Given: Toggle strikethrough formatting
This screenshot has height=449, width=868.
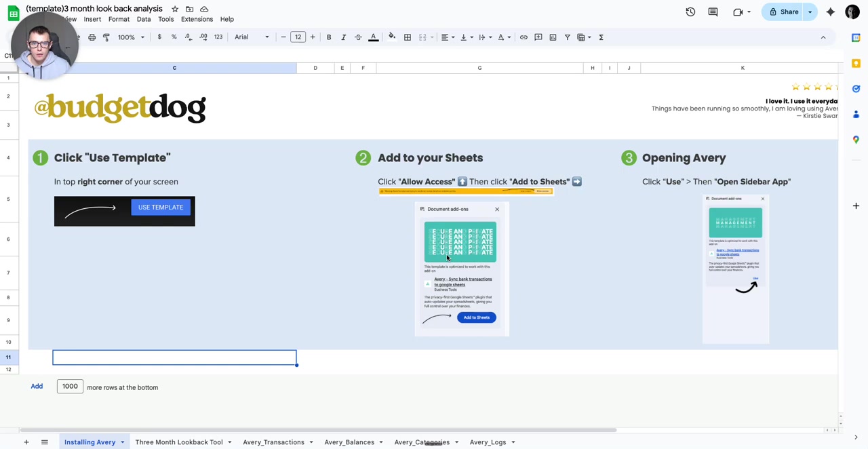Looking at the screenshot, I should point(358,37).
